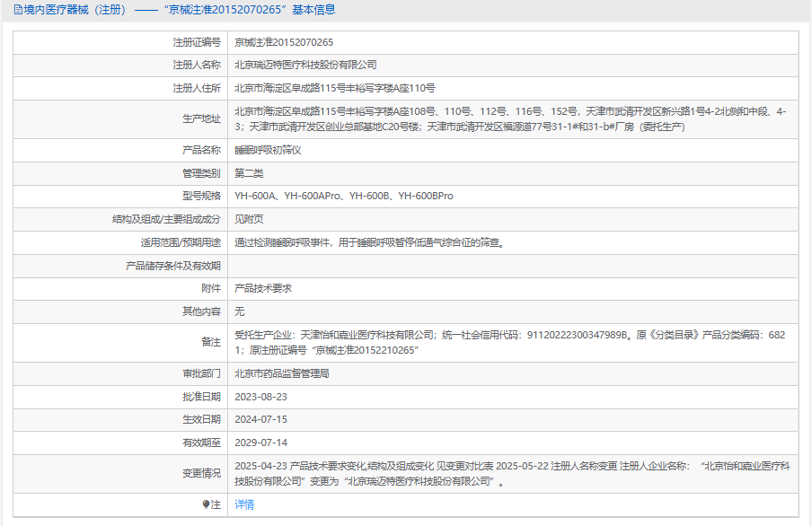This screenshot has height=526, width=812.
Task: Click the bulb icon beside 注 label
Action: tap(206, 504)
